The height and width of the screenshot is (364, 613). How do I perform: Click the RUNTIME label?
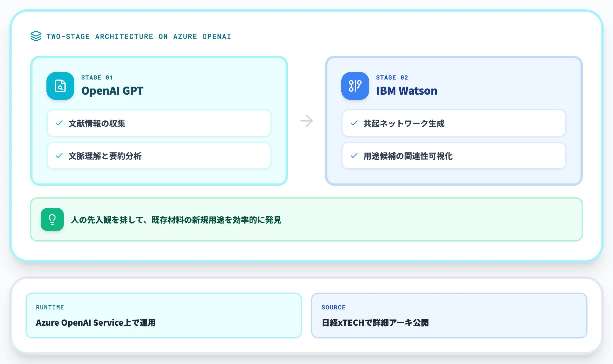click(50, 307)
